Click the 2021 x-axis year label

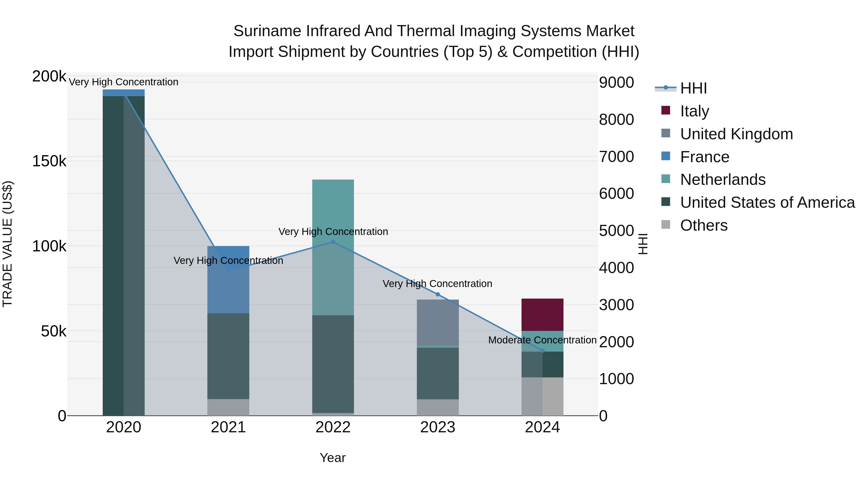point(229,427)
